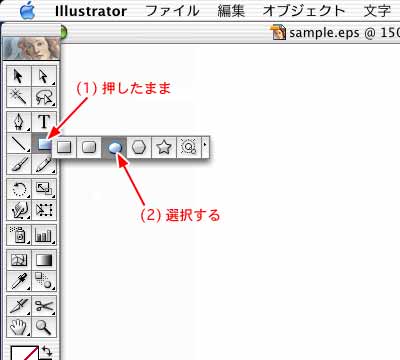Select the Gradient tool

point(44,260)
